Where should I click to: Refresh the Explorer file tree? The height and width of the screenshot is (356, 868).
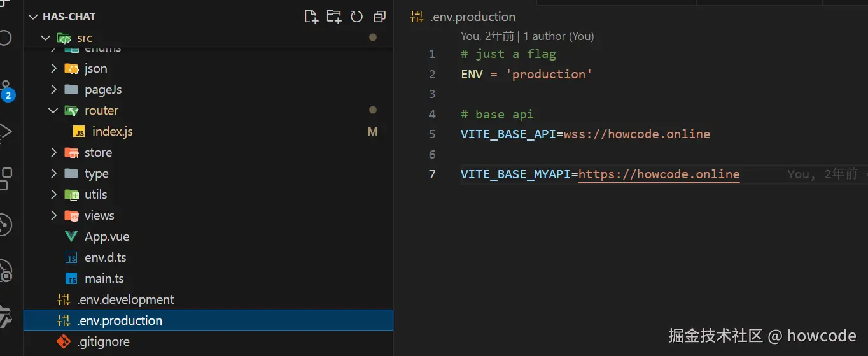(356, 17)
